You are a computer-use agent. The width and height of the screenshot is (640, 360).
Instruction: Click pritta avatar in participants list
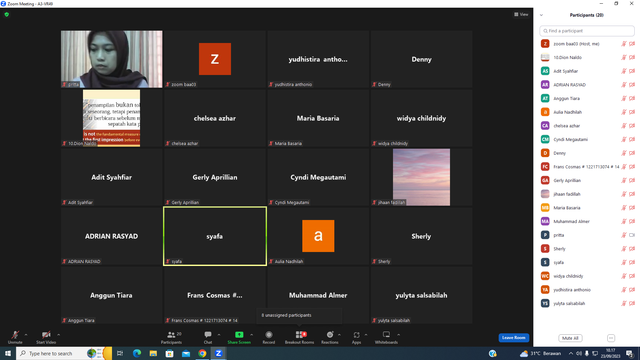545,235
